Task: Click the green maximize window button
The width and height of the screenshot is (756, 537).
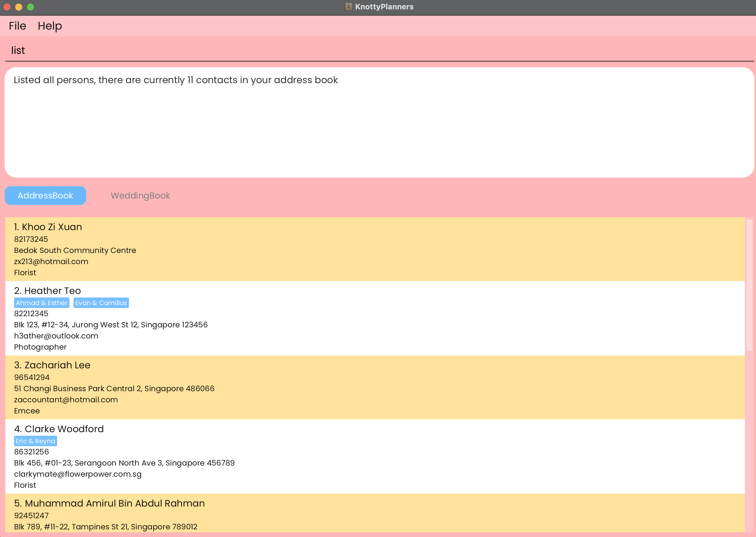Action: (30, 7)
